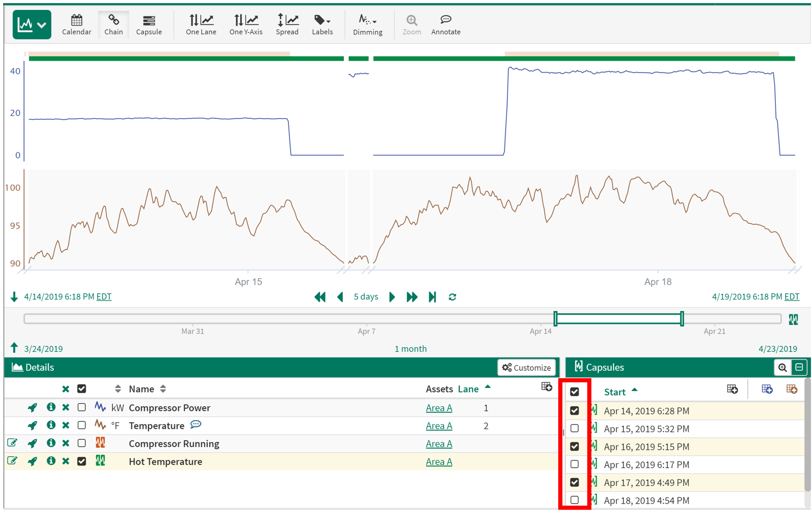Open Area A link for Compressor Power
Screen dimensions: 812x516
(439, 408)
